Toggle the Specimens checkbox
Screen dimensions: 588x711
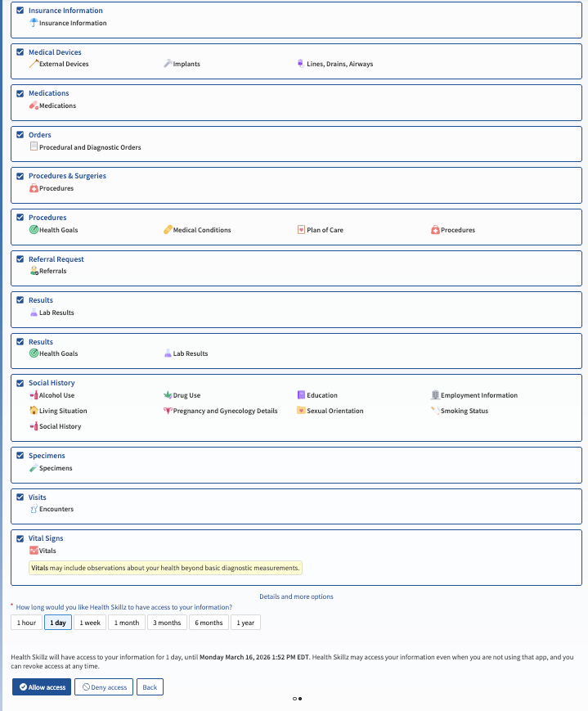[20, 455]
